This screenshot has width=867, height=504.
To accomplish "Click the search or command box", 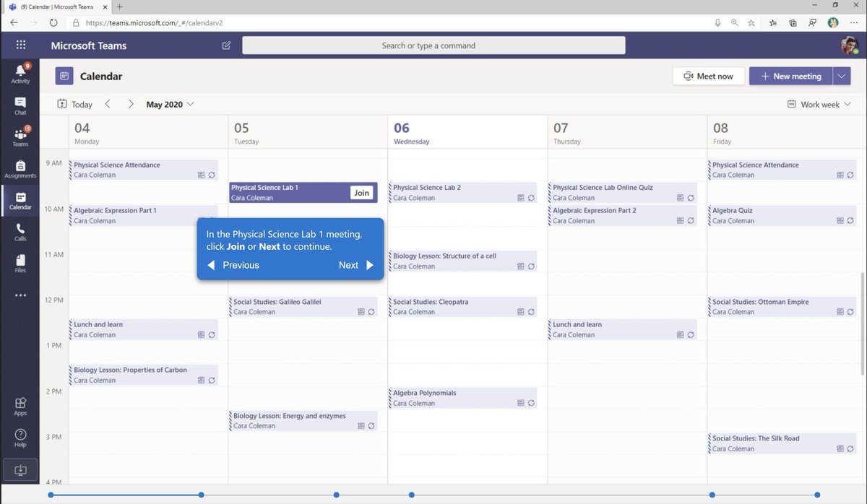I will (433, 45).
